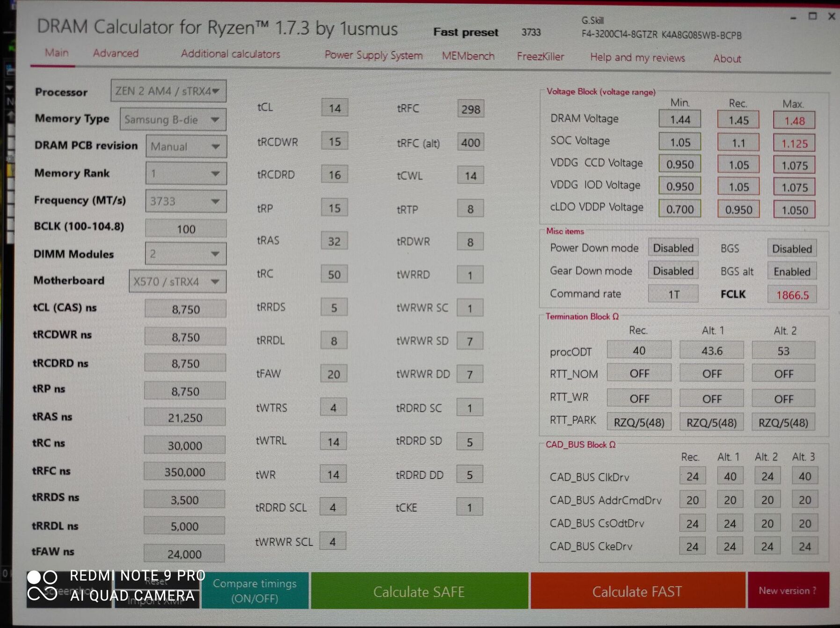Image resolution: width=840 pixels, height=628 pixels.
Task: Click the tRC value 50
Action: coord(334,274)
